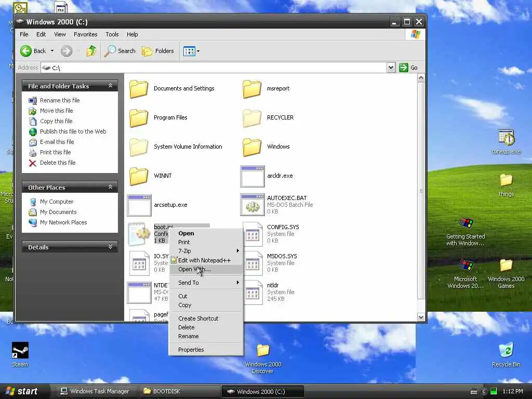Expand the 7-Zip submenu entry
This screenshot has width=532, height=399.
[x=206, y=251]
